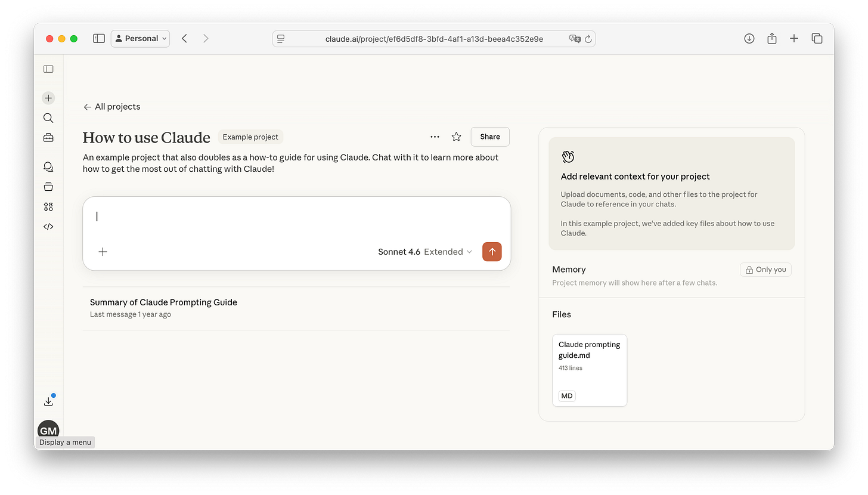868x495 pixels.
Task: Open Safari downloads icon
Action: (x=749, y=38)
